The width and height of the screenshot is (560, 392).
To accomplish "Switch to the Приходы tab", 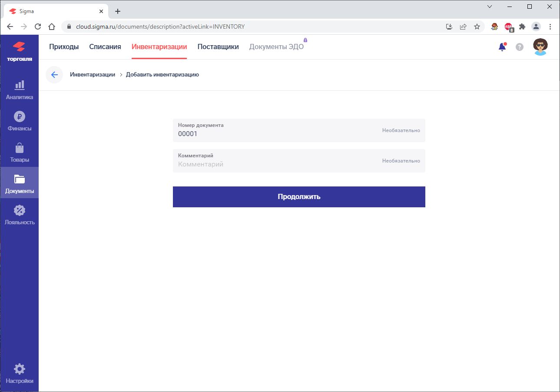I will click(64, 46).
